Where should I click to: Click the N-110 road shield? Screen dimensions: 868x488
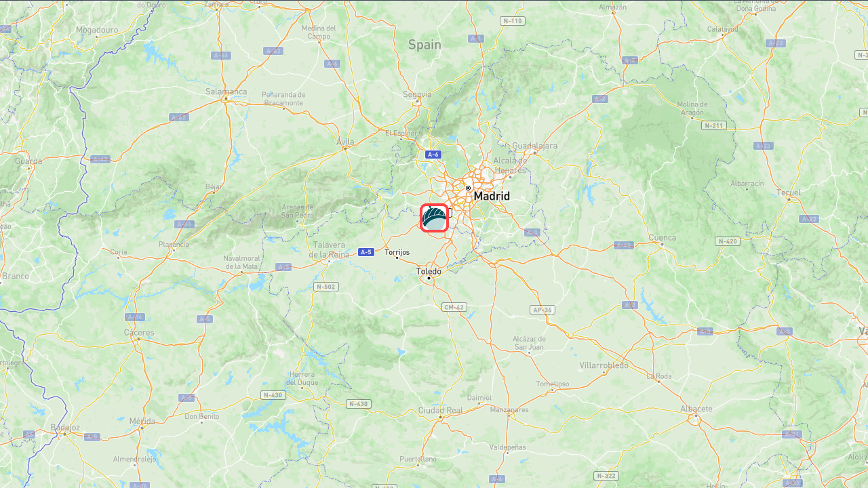(513, 21)
